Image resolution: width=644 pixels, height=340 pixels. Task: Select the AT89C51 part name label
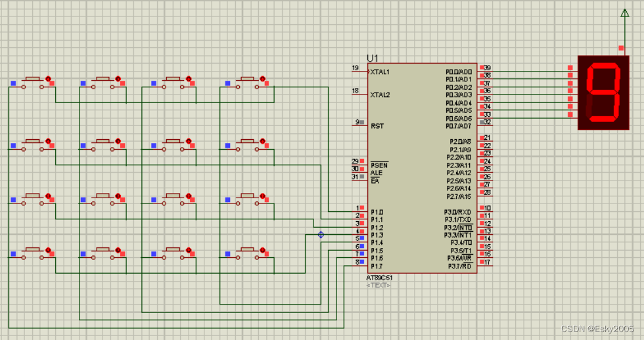tap(380, 278)
